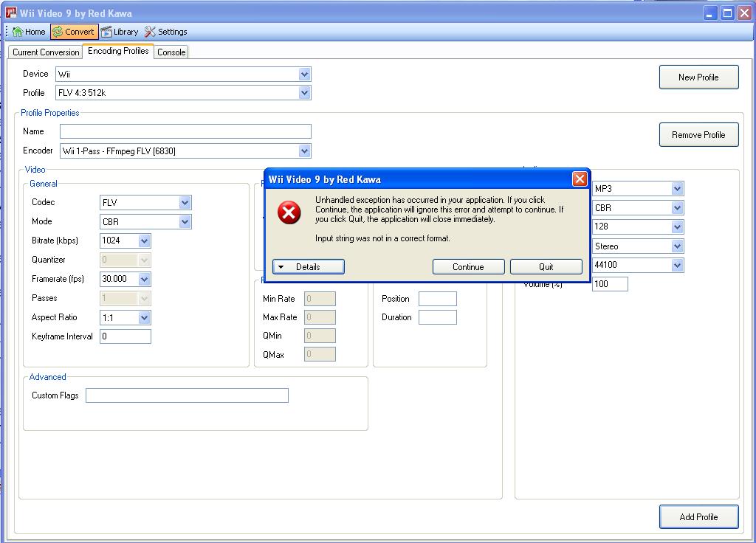Open the Stereo channels dropdown
This screenshot has height=543, width=756.
[x=678, y=246]
